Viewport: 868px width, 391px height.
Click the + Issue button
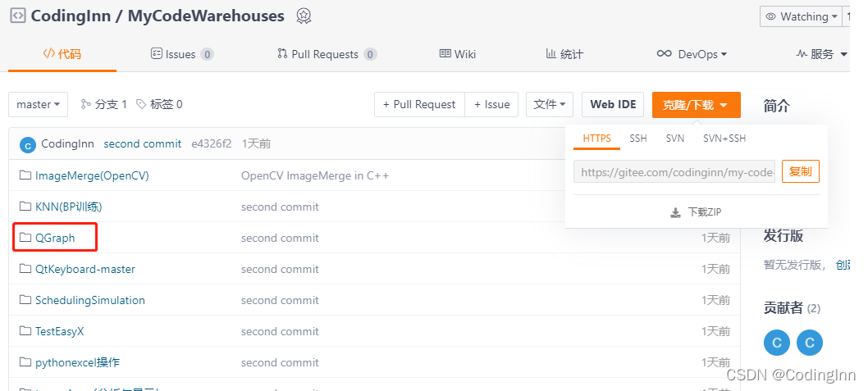point(491,104)
